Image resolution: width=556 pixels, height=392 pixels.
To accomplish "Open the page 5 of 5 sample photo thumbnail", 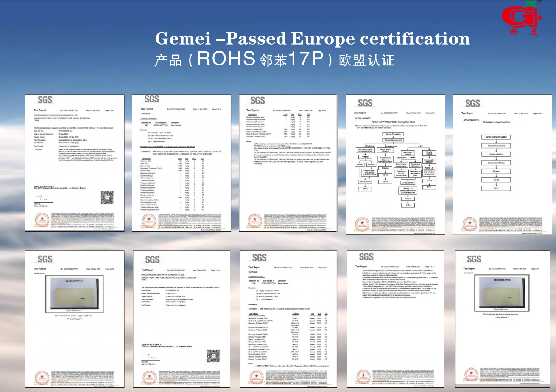I will point(502,319).
